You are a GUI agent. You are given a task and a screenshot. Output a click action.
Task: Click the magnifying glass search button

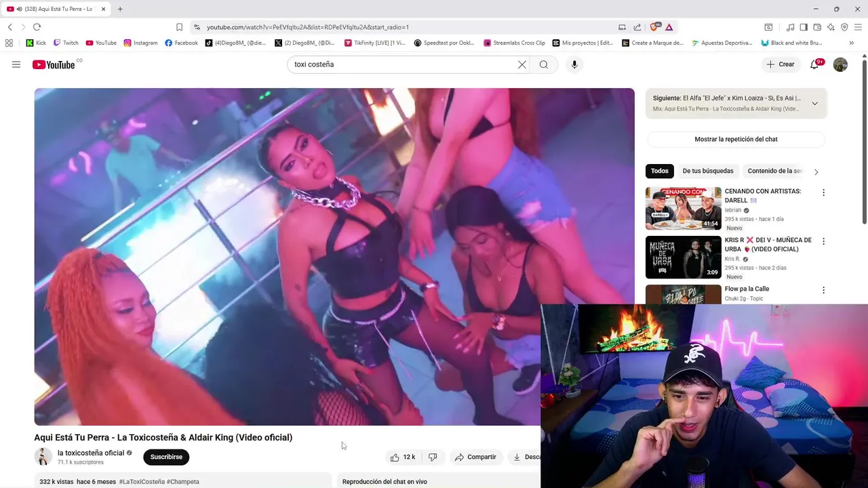coord(543,64)
